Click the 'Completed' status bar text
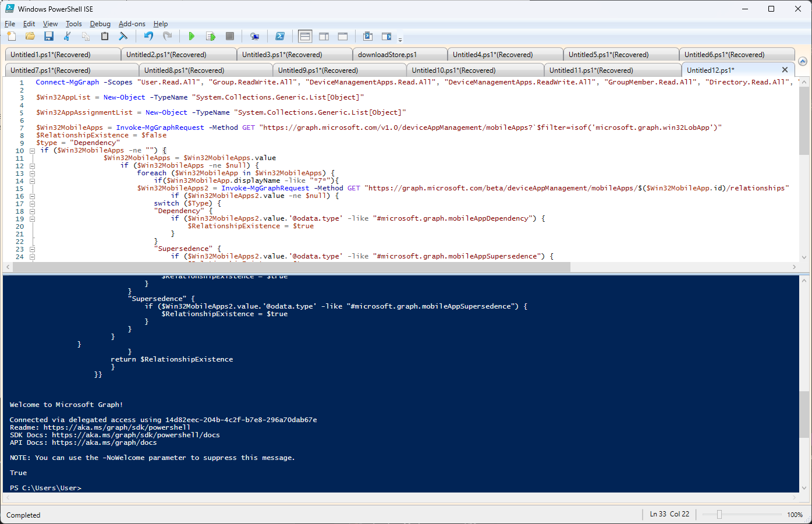812x524 pixels. tap(23, 515)
